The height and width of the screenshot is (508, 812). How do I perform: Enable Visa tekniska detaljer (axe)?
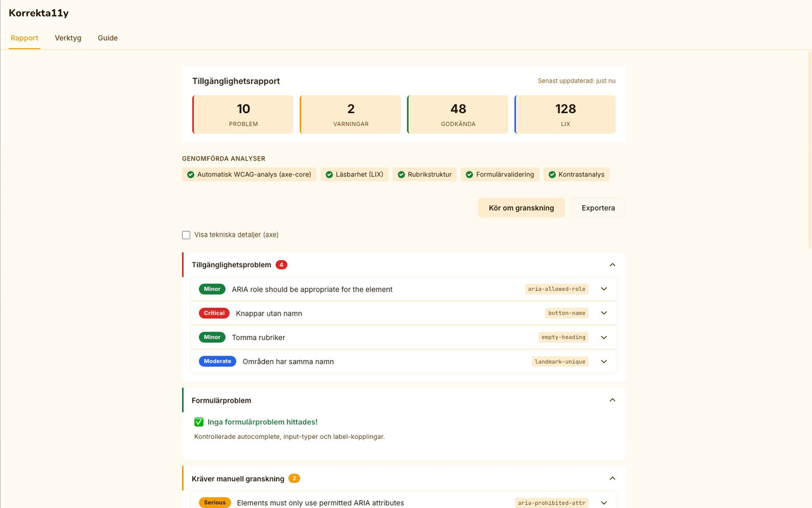[x=186, y=234]
